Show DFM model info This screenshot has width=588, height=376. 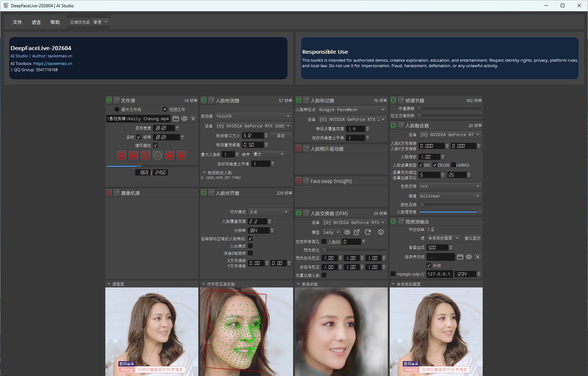[x=381, y=232]
